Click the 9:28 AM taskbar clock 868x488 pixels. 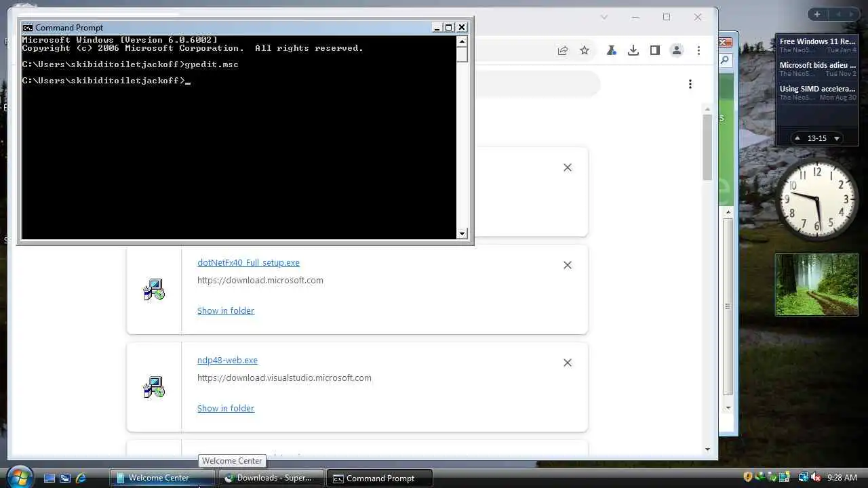842,478
